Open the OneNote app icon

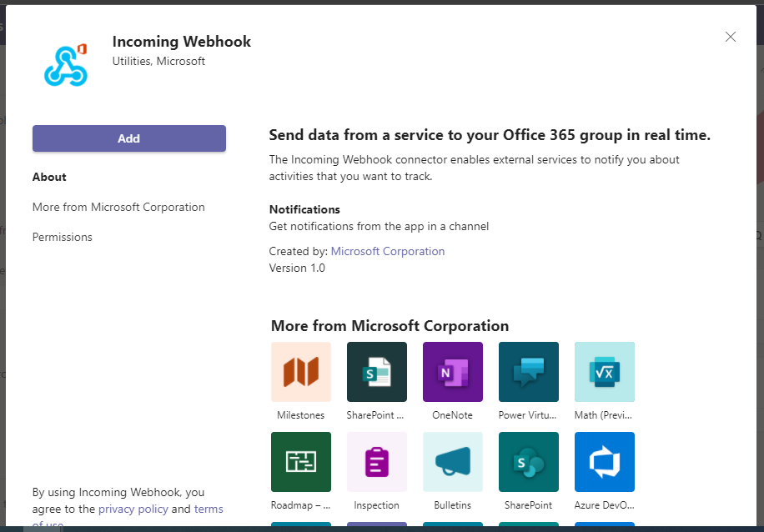(453, 372)
